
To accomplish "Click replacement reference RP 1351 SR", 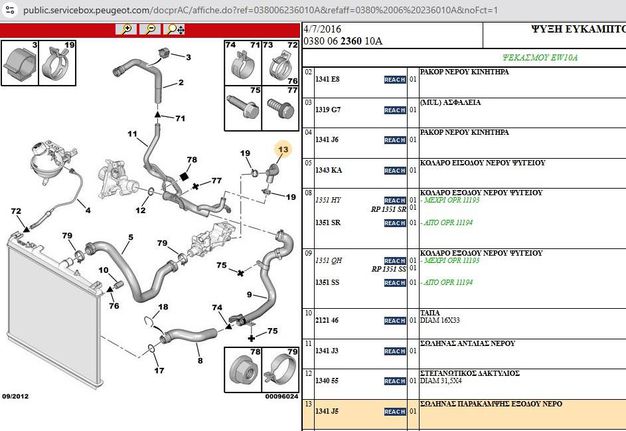I will (x=388, y=209).
